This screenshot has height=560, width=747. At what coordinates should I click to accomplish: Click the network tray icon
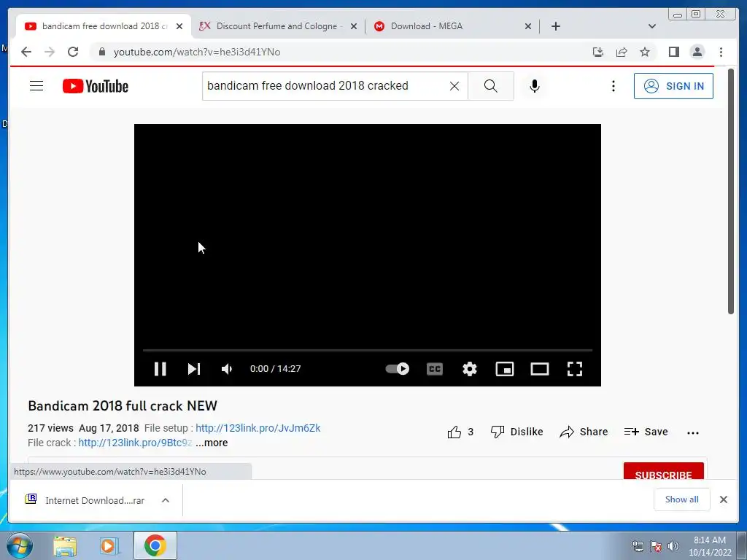coord(638,546)
